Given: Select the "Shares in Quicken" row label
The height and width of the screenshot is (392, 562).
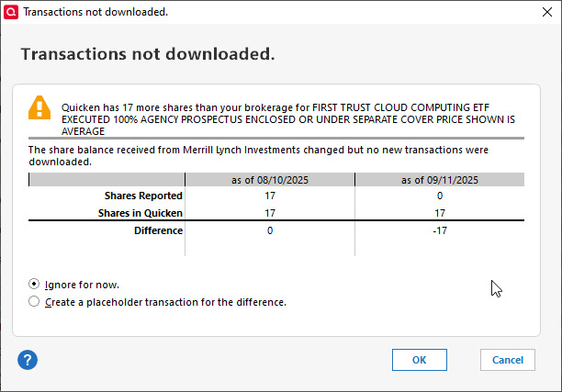Looking at the screenshot, I should 142,213.
